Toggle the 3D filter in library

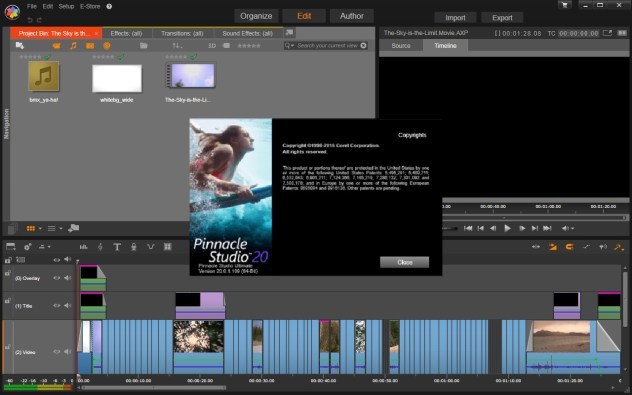tap(212, 46)
